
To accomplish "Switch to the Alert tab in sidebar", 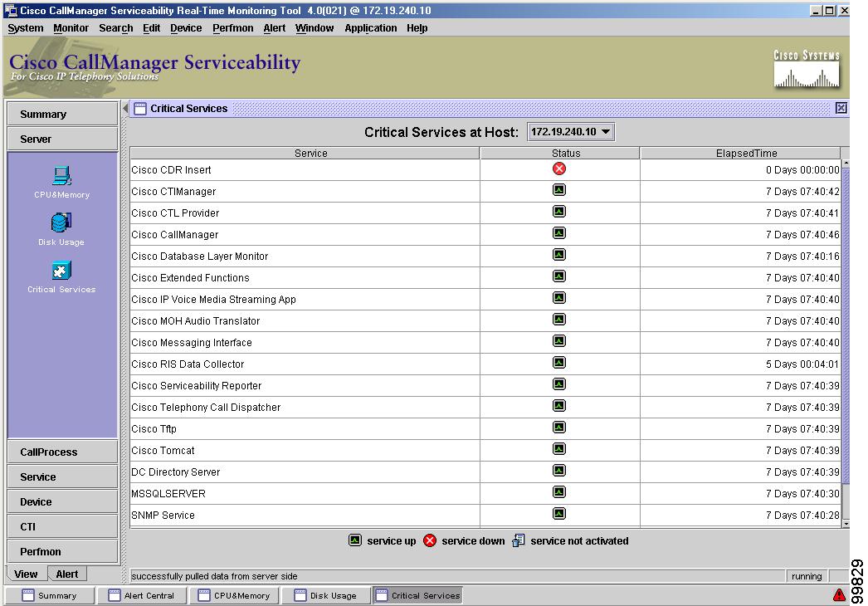I will point(67,574).
